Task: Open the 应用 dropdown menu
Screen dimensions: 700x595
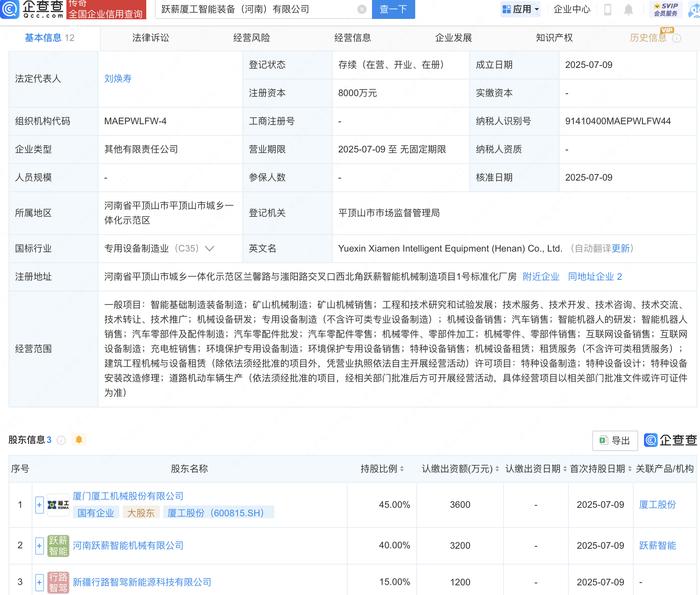Action: pos(521,9)
